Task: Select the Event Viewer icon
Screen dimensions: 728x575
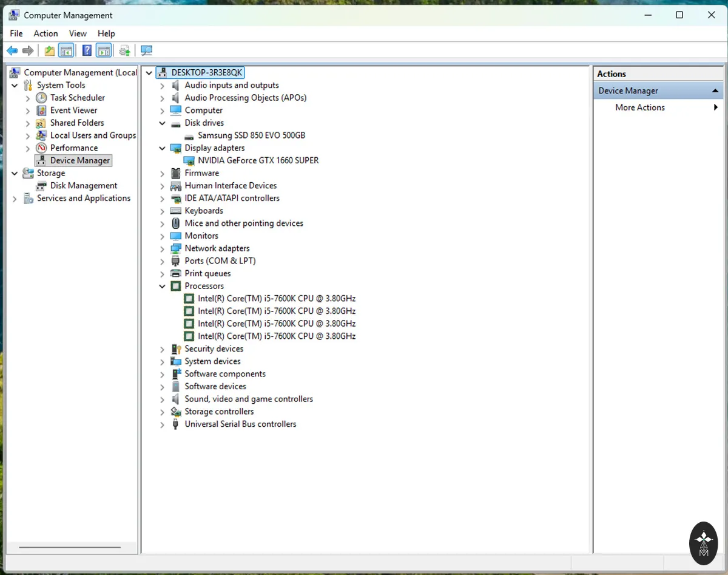Action: coord(41,111)
